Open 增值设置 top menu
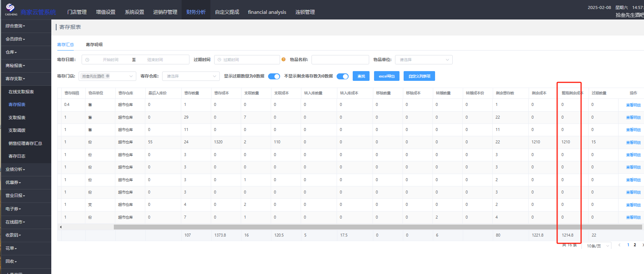The width and height of the screenshot is (644, 274). click(x=106, y=12)
